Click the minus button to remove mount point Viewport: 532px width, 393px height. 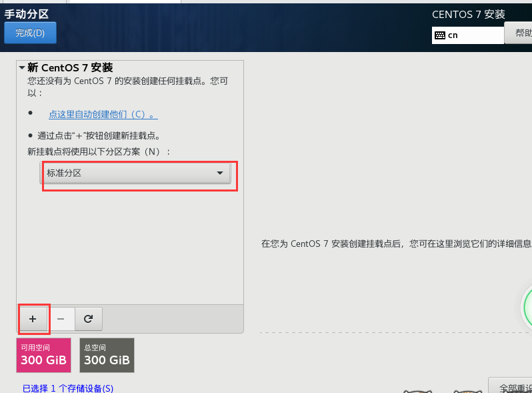click(61, 319)
